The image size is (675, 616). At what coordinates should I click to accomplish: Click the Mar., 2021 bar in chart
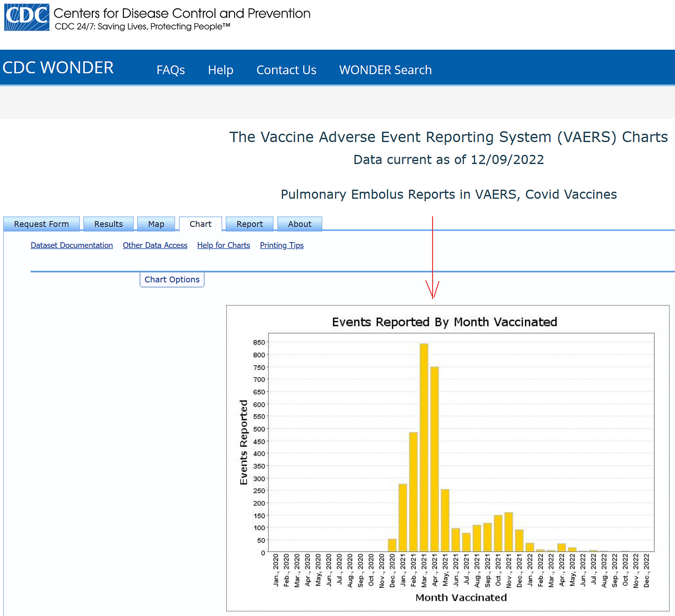click(x=424, y=448)
